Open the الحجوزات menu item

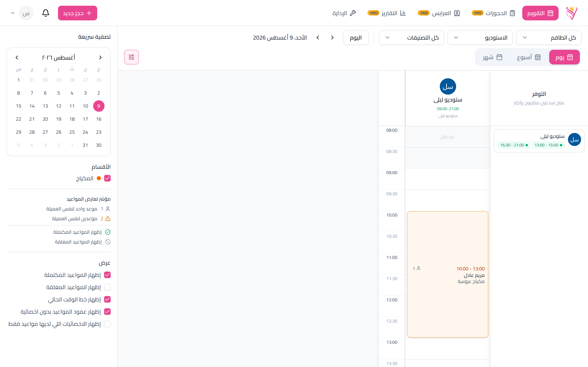(x=493, y=13)
